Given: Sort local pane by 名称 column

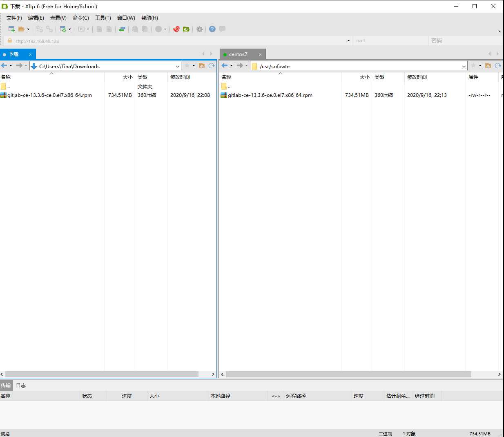Looking at the screenshot, I should tap(52, 77).
